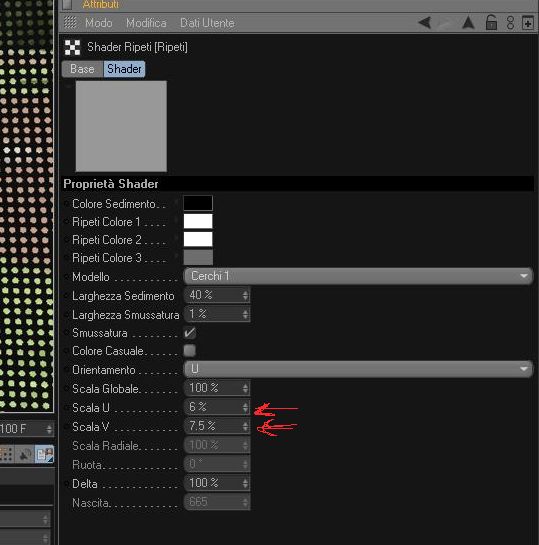Image resolution: width=539 pixels, height=545 pixels.
Task: Click the Ruota 0 ° field
Action: point(217,464)
